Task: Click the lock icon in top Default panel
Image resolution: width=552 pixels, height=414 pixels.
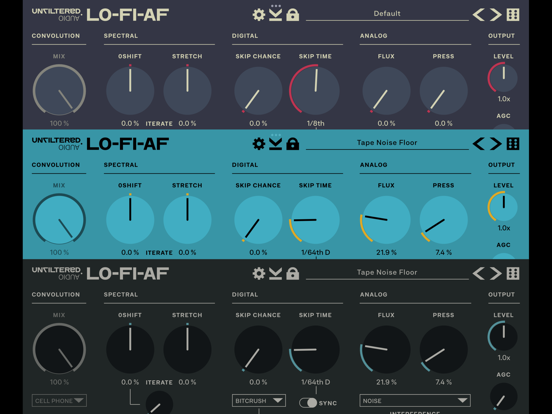Action: click(293, 15)
